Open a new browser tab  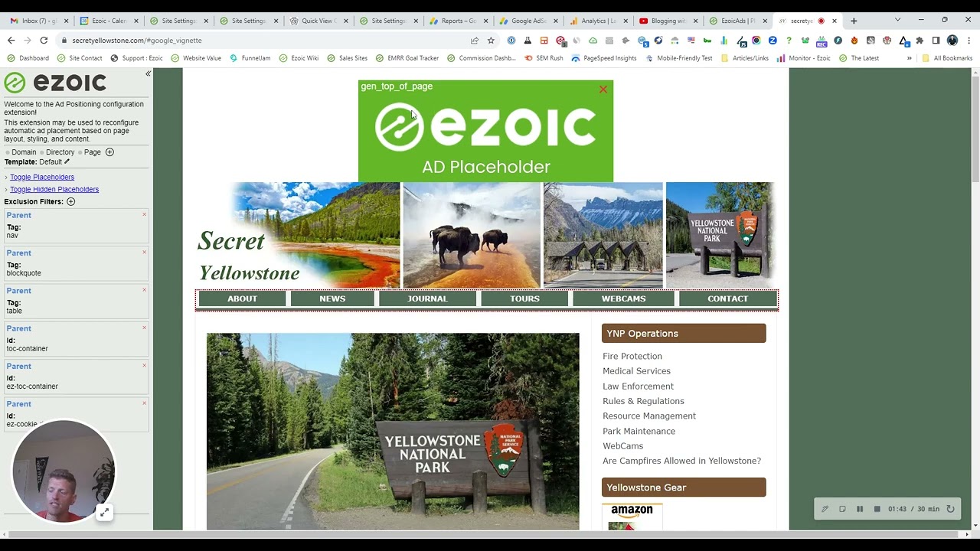tap(854, 21)
